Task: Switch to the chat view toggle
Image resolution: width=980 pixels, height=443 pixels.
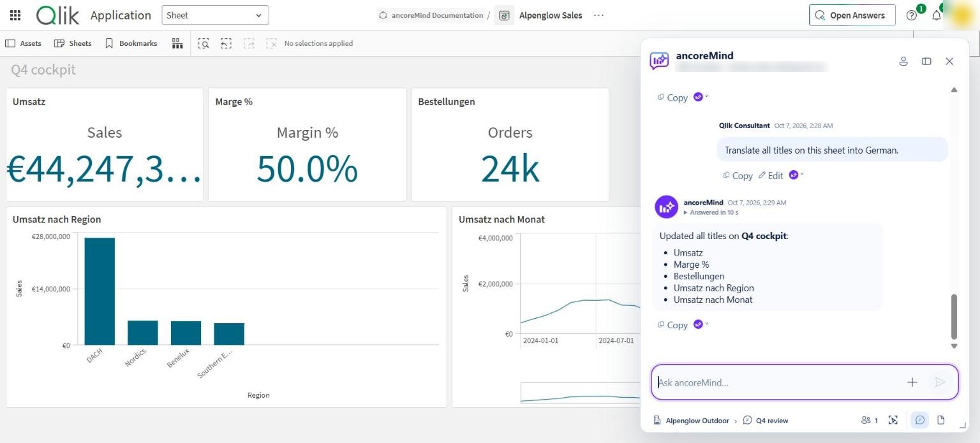Action: pyautogui.click(x=919, y=420)
